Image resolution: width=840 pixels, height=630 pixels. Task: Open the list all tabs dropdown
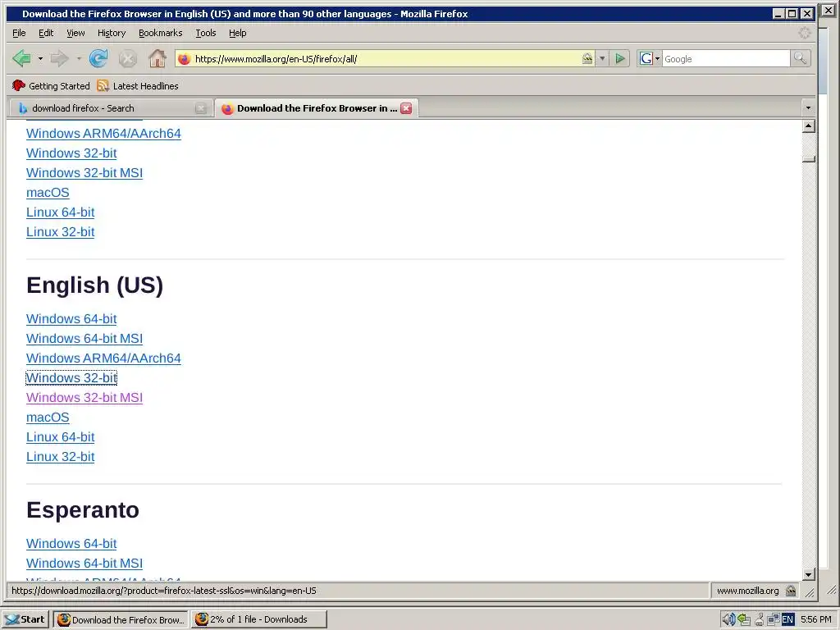(x=808, y=108)
